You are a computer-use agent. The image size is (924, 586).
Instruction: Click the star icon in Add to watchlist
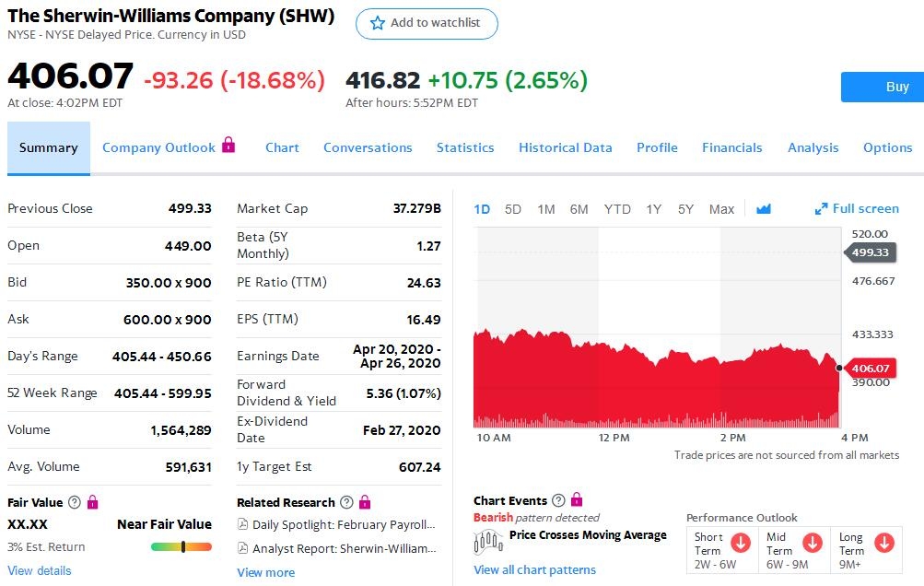pyautogui.click(x=377, y=23)
